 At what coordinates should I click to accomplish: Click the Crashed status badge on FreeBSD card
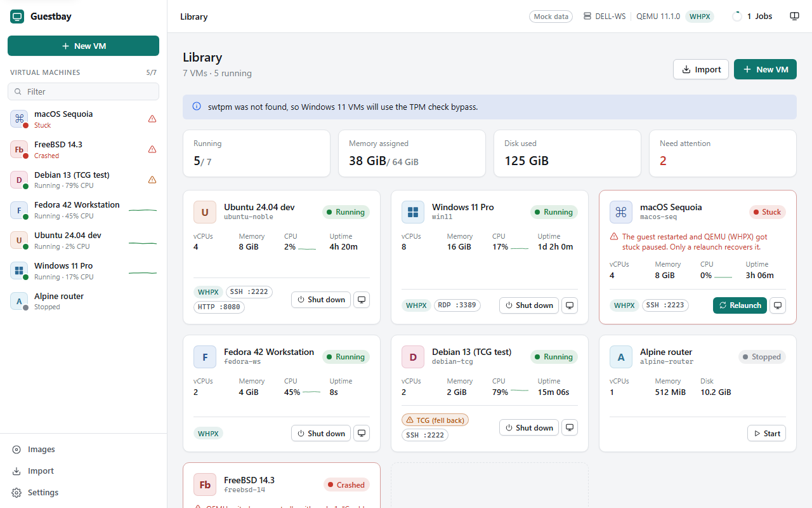pos(346,485)
